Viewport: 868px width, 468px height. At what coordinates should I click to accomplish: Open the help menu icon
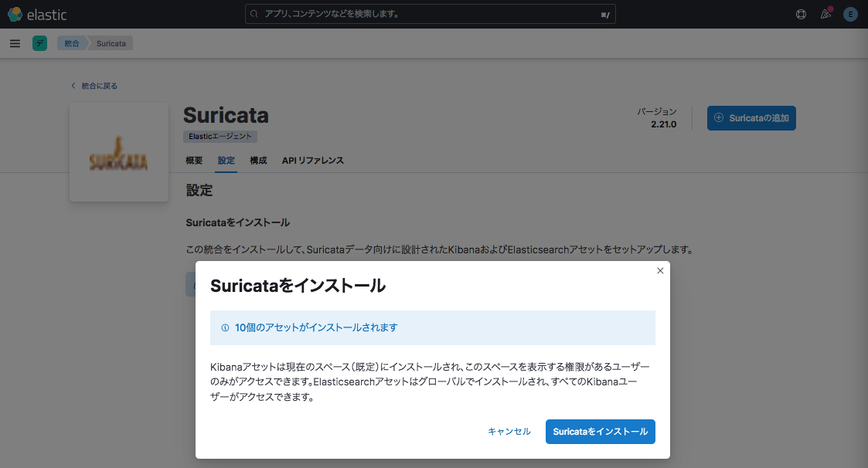click(801, 15)
